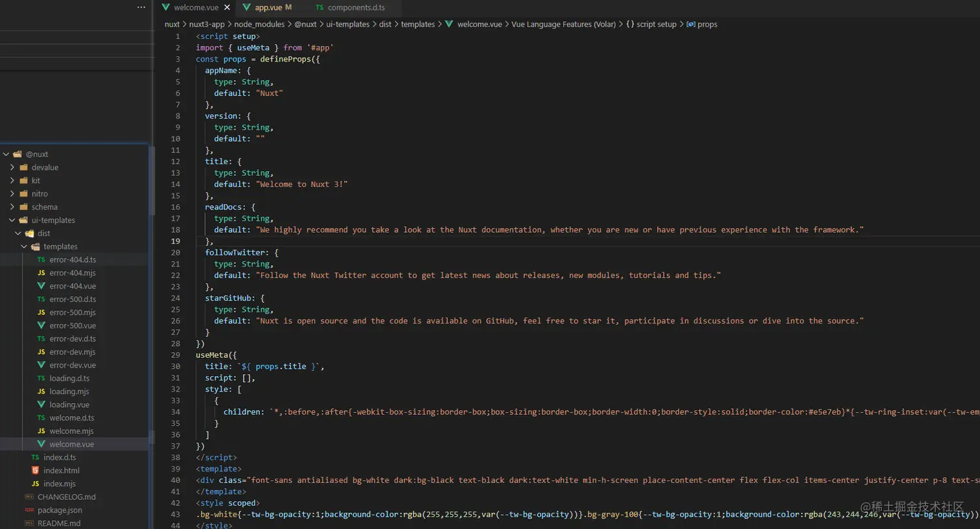The height and width of the screenshot is (529, 980).
Task: Open the sidebar more actions ellipsis
Action: coord(141,7)
